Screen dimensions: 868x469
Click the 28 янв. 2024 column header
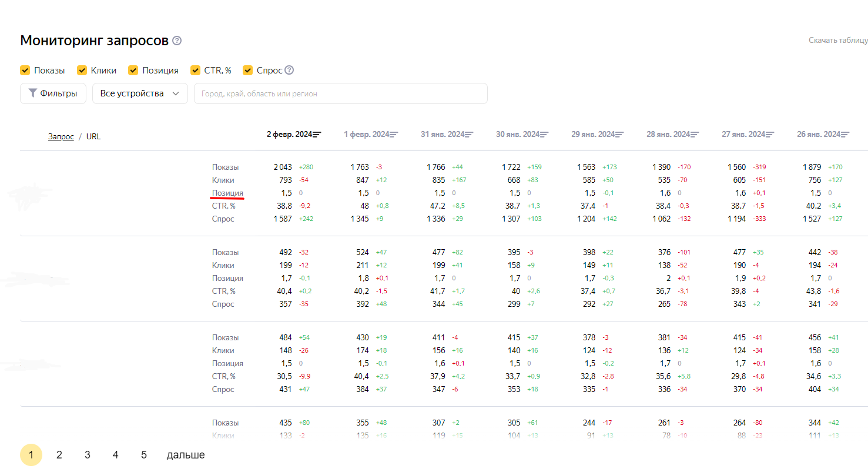click(668, 135)
